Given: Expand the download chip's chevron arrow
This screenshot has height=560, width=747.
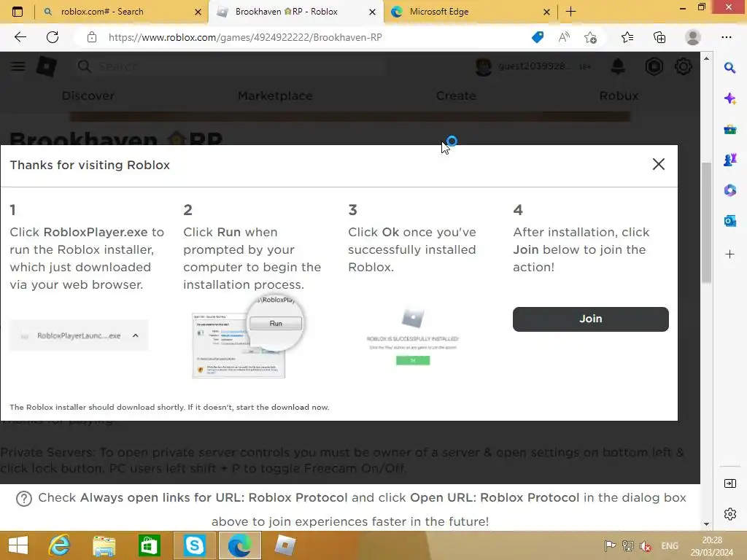Looking at the screenshot, I should tap(135, 335).
